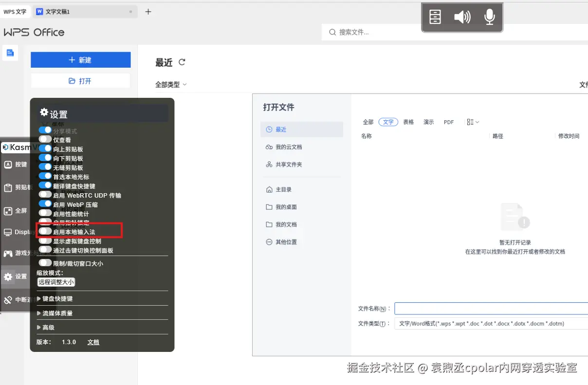Enable 显示虚拟键盘控制 switch

click(45, 240)
